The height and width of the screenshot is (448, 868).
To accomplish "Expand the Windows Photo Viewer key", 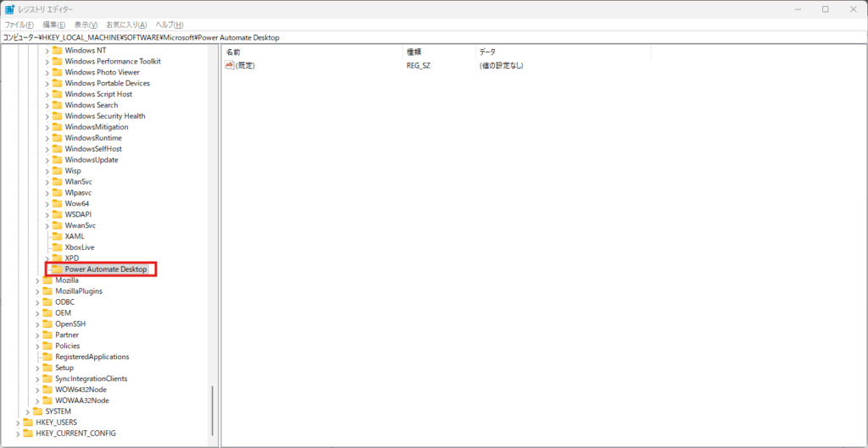I will [x=47, y=73].
